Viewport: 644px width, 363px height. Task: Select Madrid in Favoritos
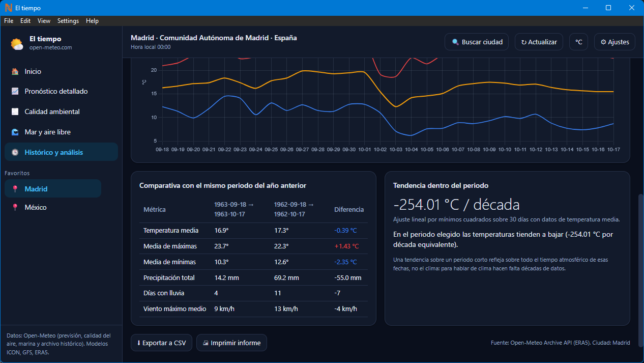[53, 189]
